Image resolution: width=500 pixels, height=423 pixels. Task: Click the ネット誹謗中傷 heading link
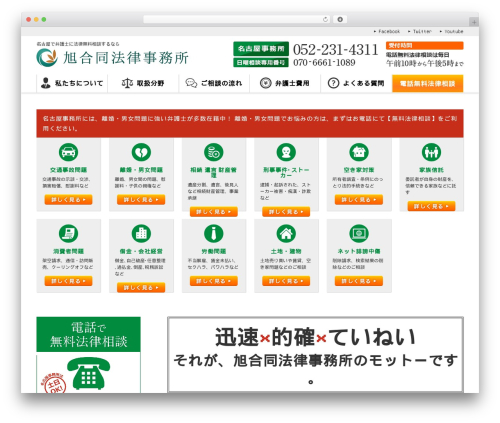click(359, 251)
